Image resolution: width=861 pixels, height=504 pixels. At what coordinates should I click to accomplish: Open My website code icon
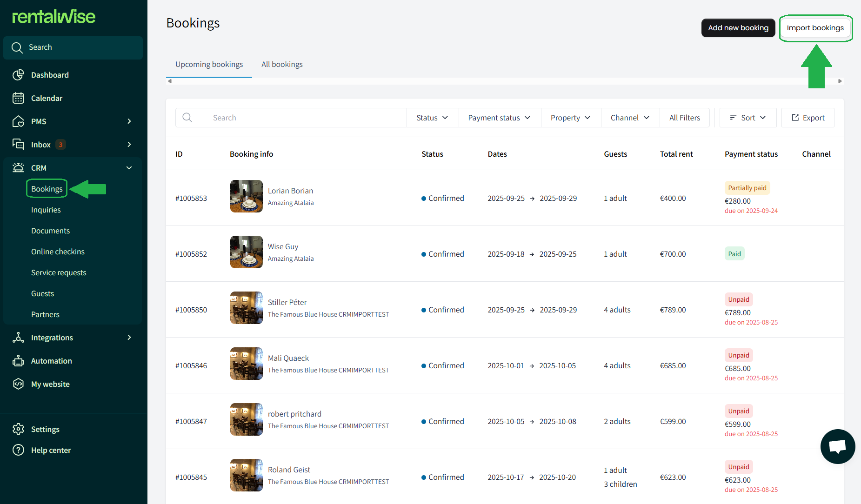18,384
